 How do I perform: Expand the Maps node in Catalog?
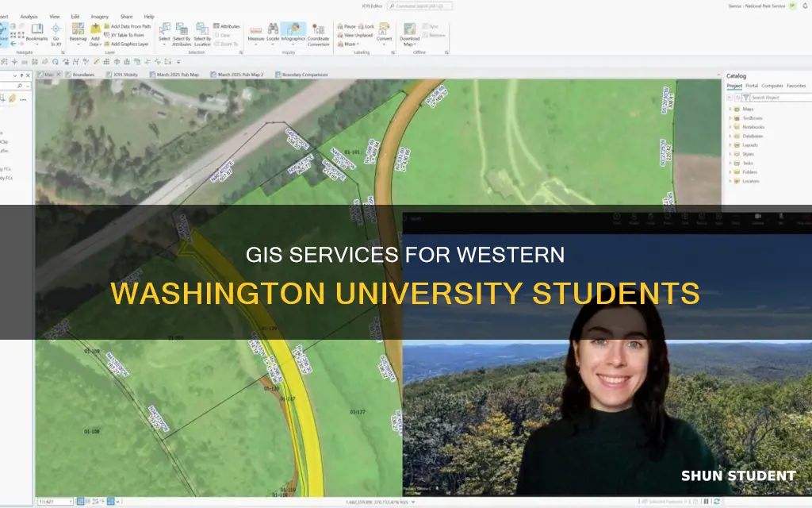click(x=730, y=109)
